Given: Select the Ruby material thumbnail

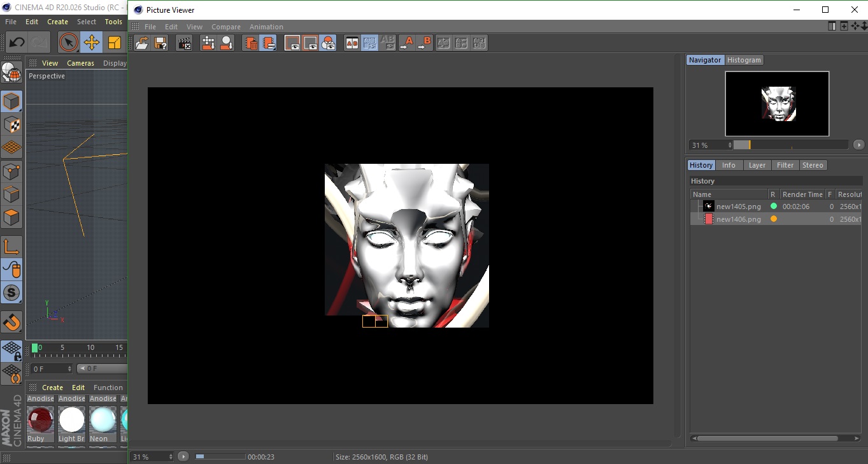Looking at the screenshot, I should point(39,421).
